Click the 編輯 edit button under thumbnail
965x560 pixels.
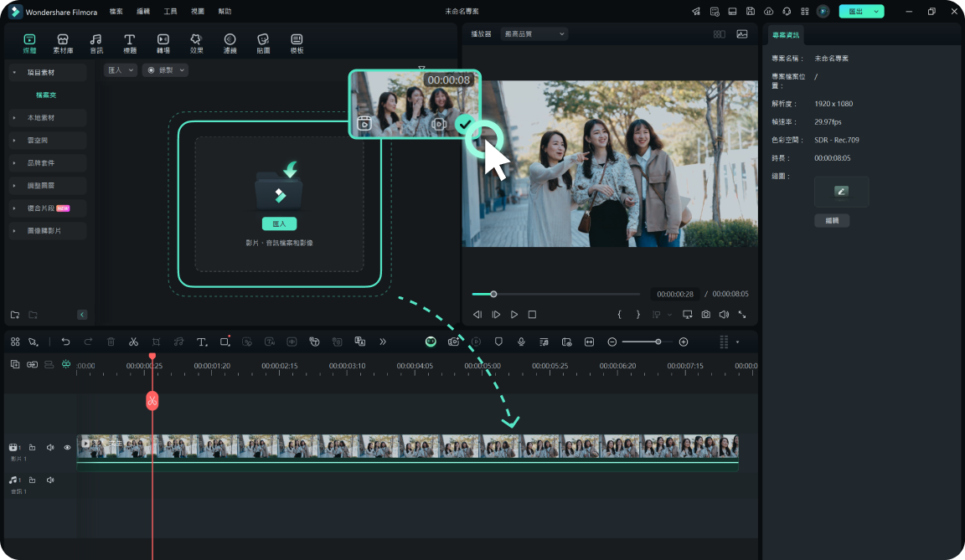tap(832, 221)
